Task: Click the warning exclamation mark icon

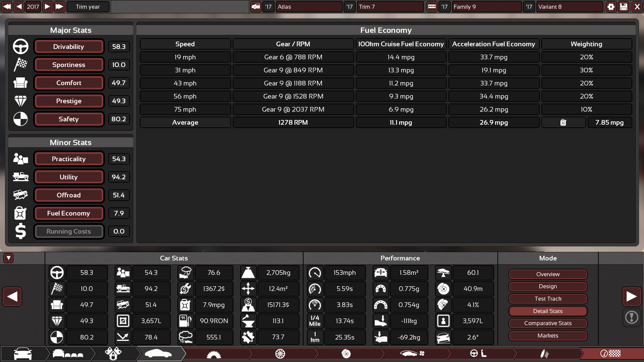Action: tap(632, 317)
